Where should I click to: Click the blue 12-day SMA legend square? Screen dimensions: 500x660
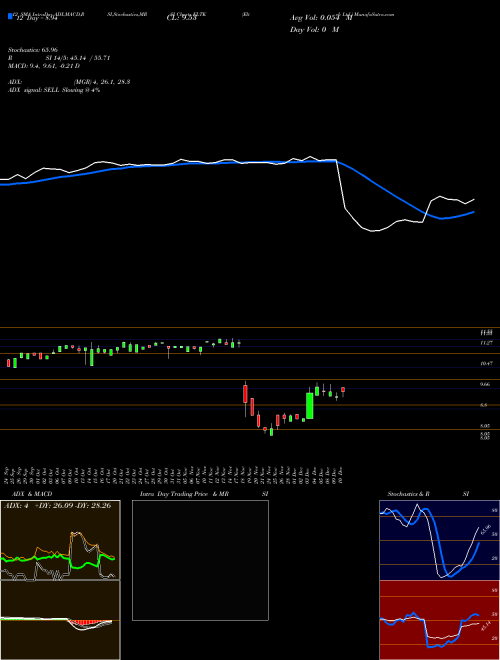10,16
